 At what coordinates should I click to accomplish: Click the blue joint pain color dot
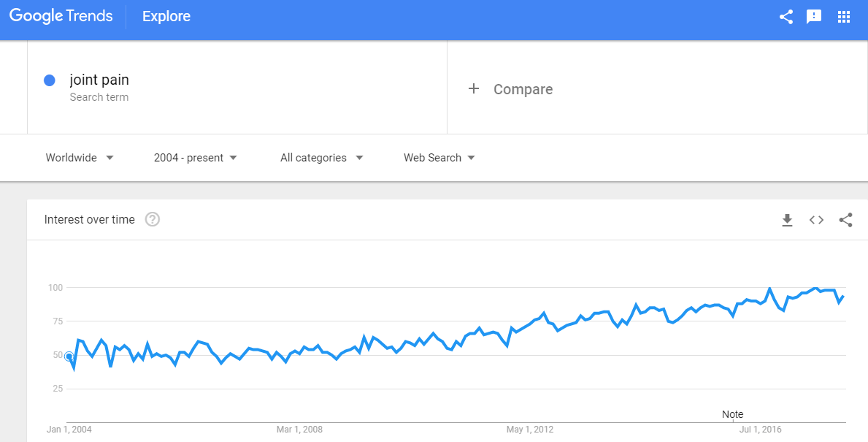click(49, 80)
